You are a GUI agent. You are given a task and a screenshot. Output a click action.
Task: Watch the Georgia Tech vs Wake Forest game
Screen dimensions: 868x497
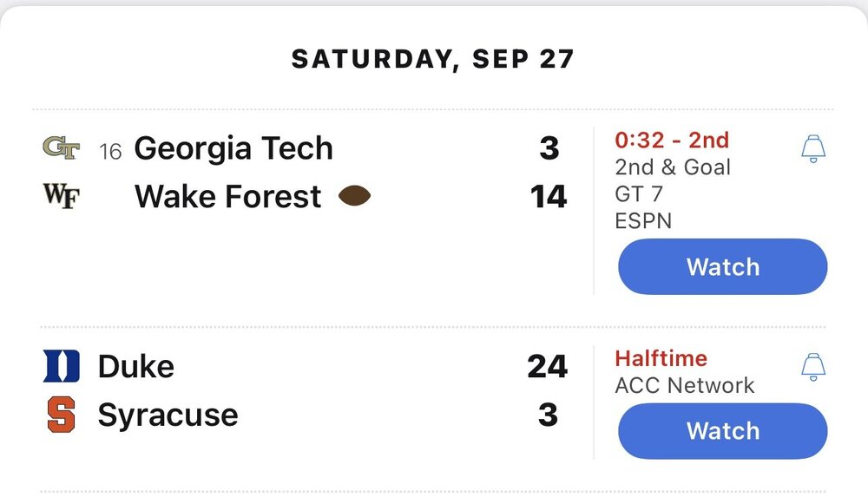tap(722, 267)
